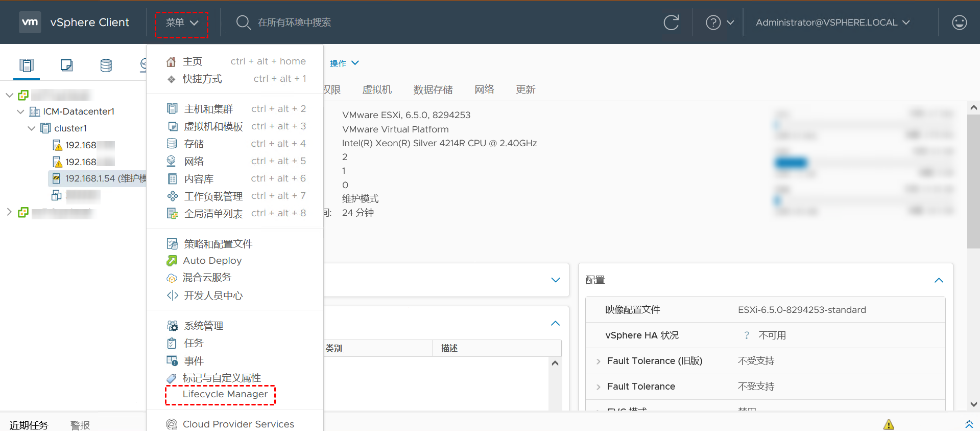This screenshot has width=980, height=431.
Task: Expand the Fault Tolerance row
Action: point(599,387)
